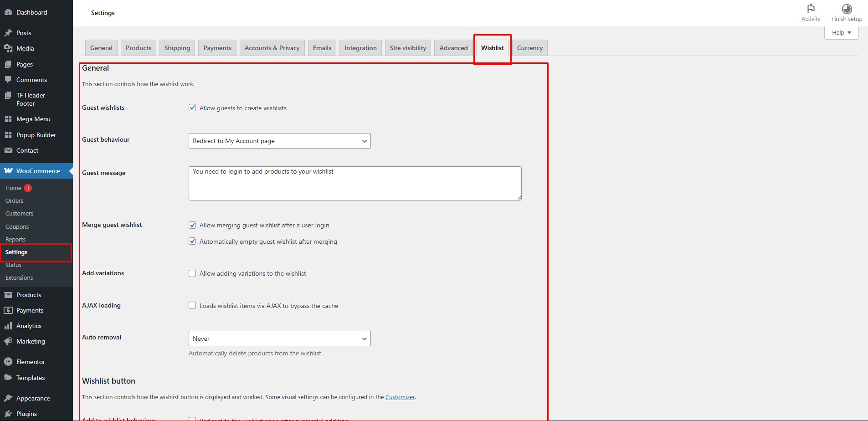Follow the Customizer link

(x=400, y=397)
